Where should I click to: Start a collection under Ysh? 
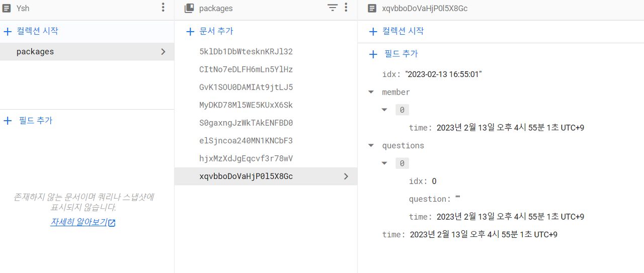tap(31, 31)
